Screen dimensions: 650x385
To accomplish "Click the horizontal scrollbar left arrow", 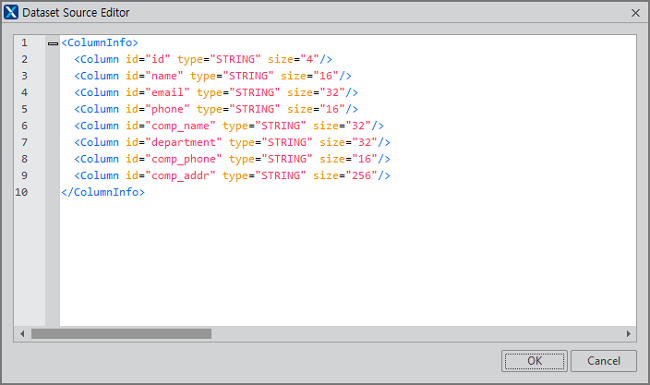I will [x=22, y=334].
